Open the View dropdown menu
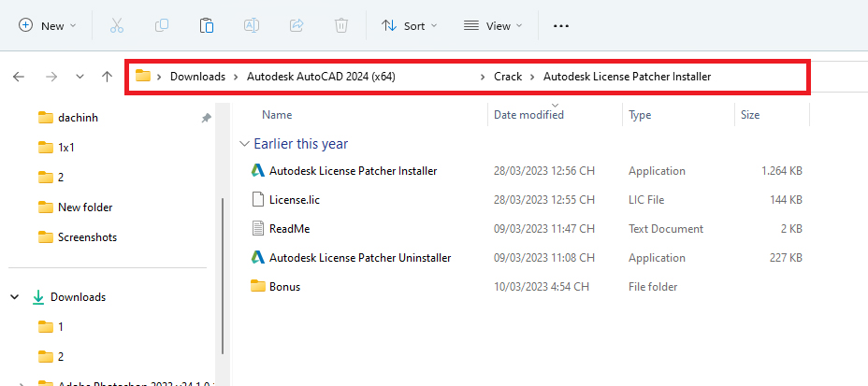 [493, 25]
